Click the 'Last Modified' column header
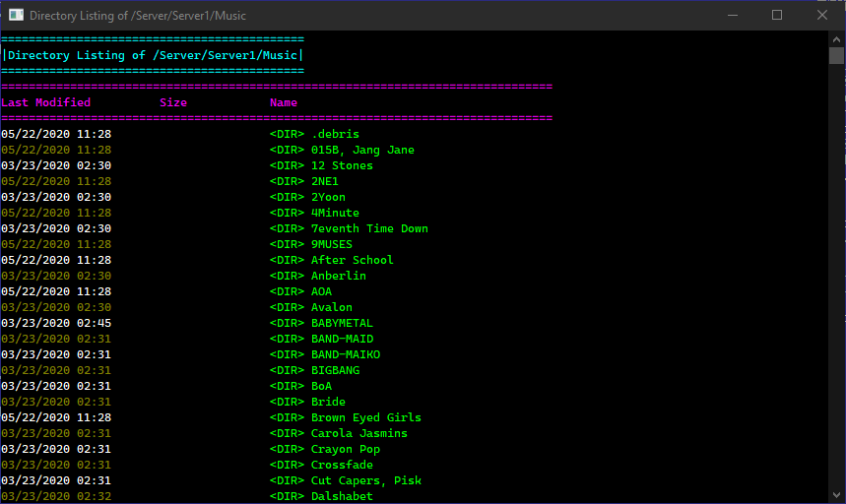The height and width of the screenshot is (504, 846). tap(46, 102)
